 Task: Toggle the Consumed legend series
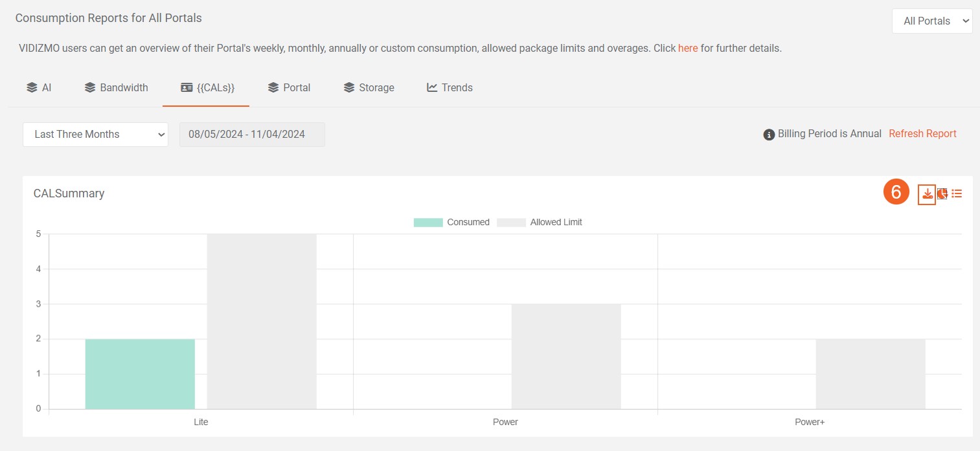click(x=451, y=222)
